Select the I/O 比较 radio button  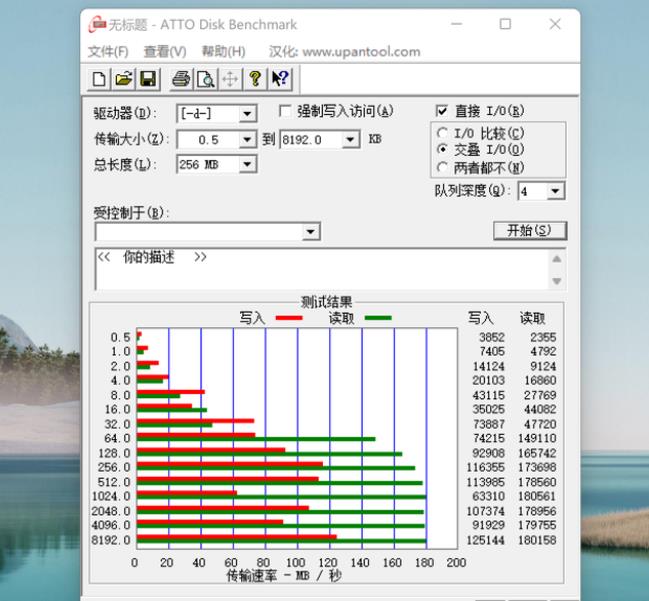(443, 133)
